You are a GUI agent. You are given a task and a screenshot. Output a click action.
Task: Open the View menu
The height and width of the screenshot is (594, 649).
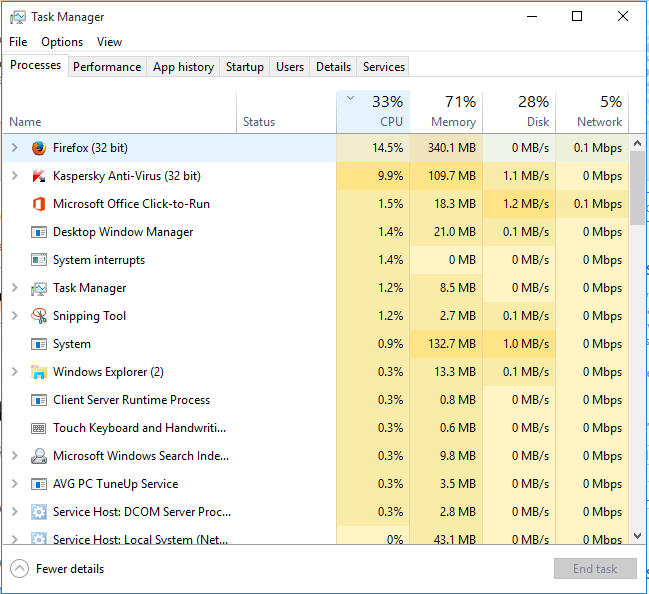coord(109,42)
